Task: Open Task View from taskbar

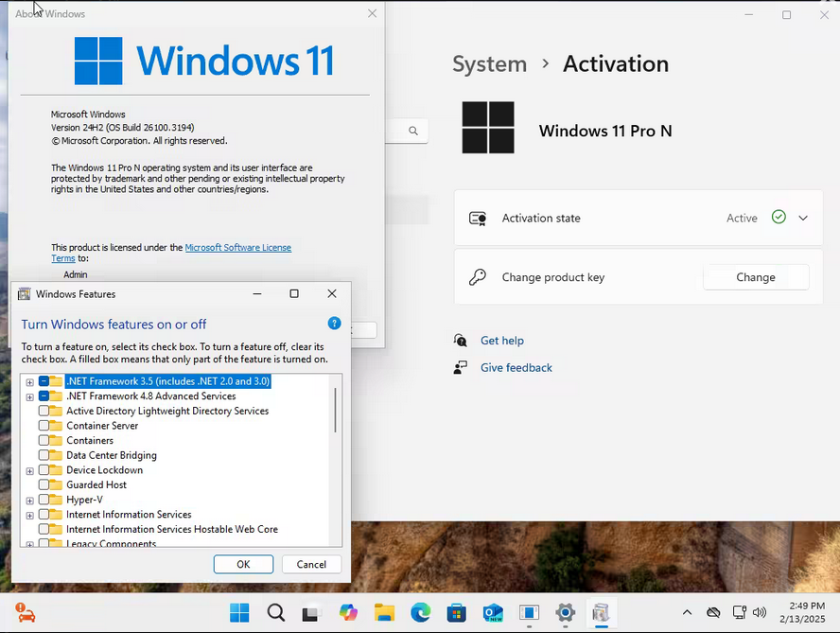Action: point(311,612)
